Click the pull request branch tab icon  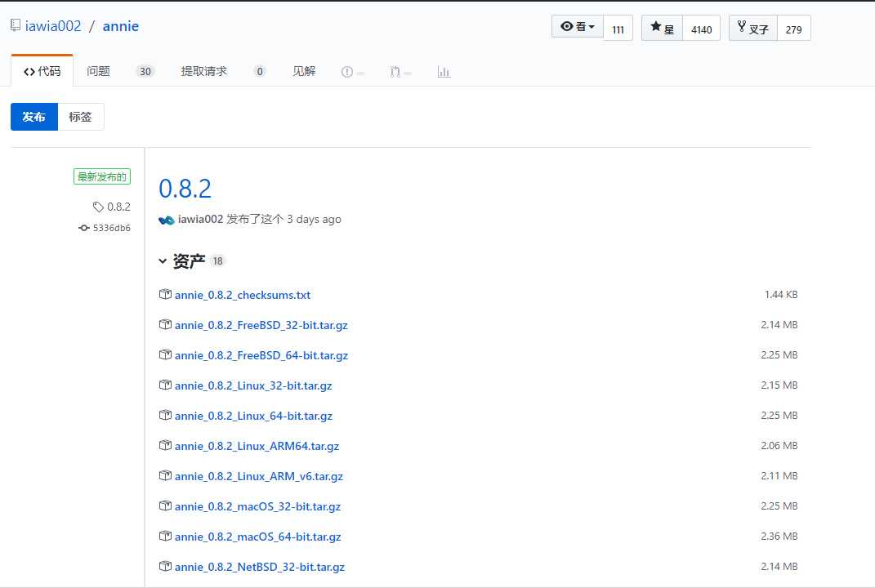tap(395, 72)
